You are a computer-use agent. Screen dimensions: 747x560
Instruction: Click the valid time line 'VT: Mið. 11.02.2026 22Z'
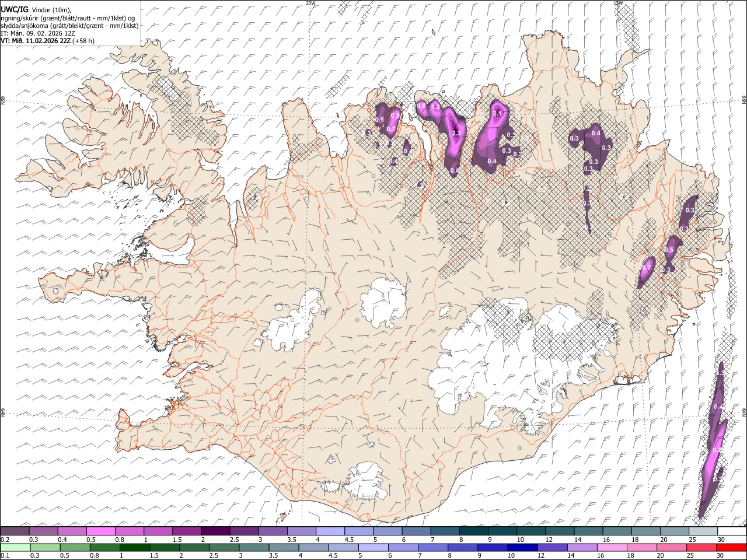pos(36,41)
